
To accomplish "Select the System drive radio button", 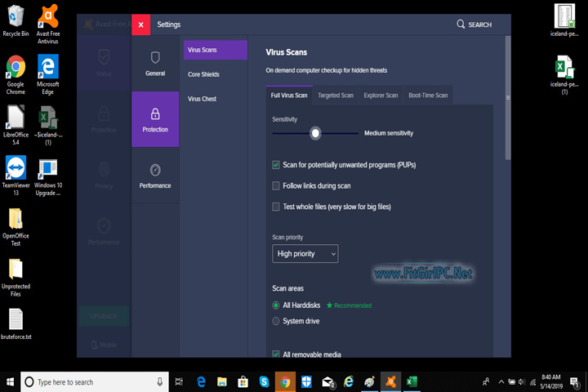I will point(276,321).
